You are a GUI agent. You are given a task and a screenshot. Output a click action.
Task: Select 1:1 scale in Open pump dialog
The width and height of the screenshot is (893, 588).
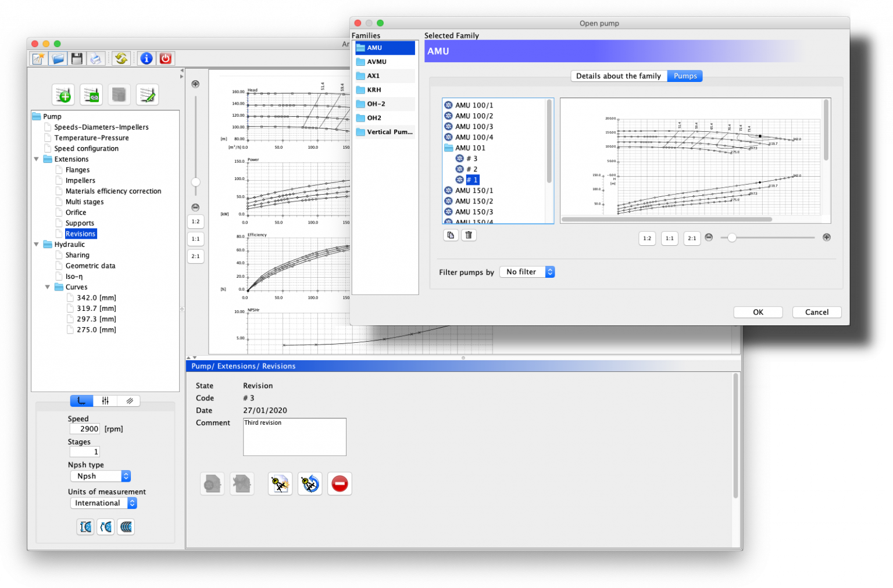point(669,238)
